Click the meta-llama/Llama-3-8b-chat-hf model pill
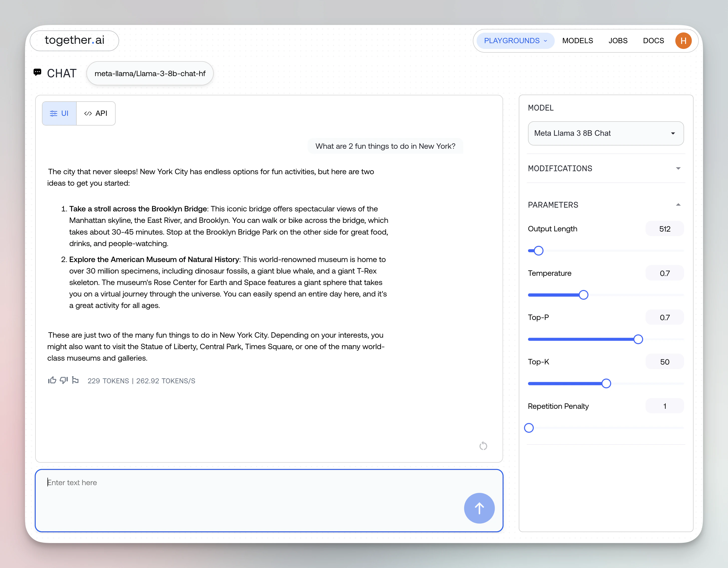Viewport: 728px width, 568px height. [150, 73]
